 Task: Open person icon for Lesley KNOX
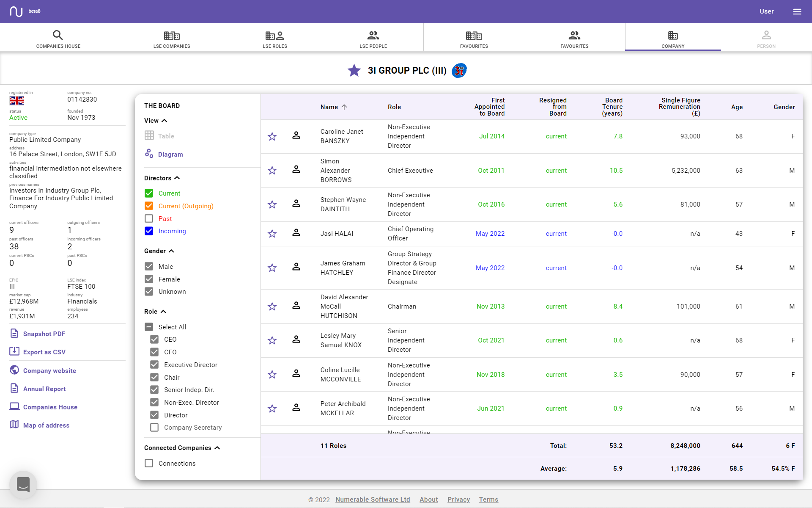click(296, 340)
